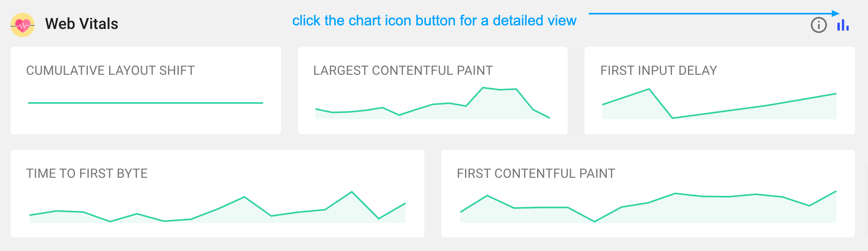Click the Largest Contentful Paint sparkline peak

(483, 88)
